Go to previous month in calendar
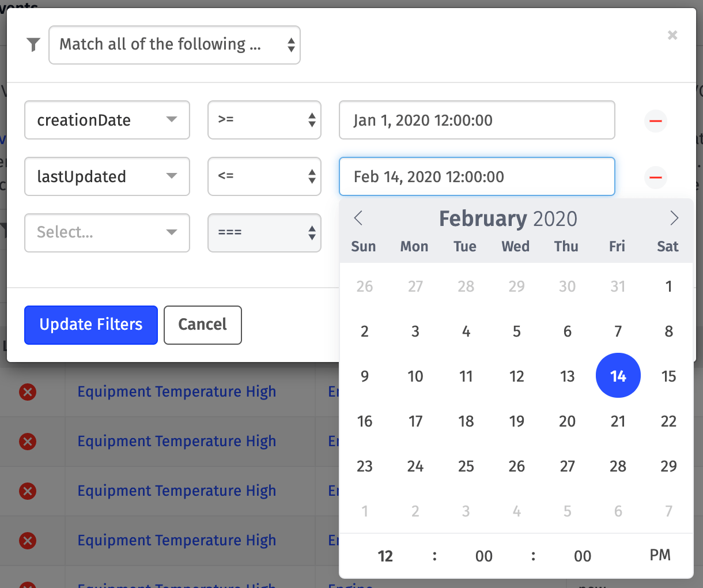This screenshot has height=588, width=703. [358, 218]
